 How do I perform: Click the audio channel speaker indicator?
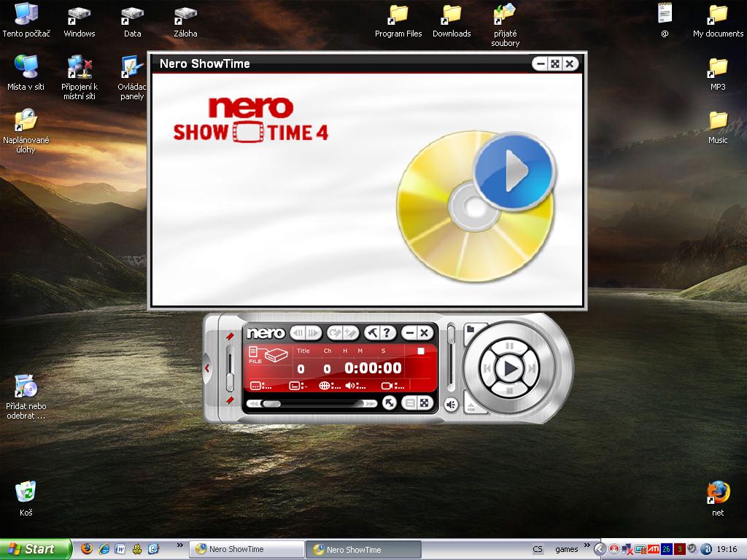tap(355, 386)
